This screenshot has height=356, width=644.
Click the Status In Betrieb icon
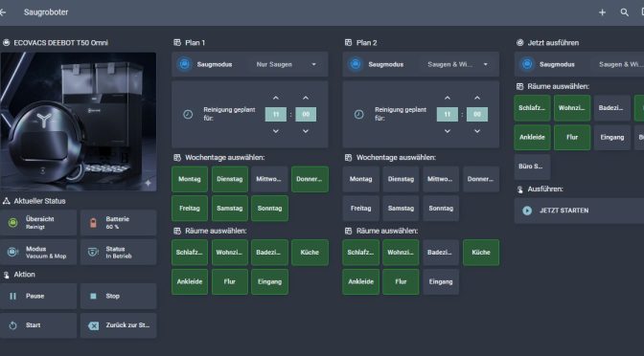tap(93, 252)
